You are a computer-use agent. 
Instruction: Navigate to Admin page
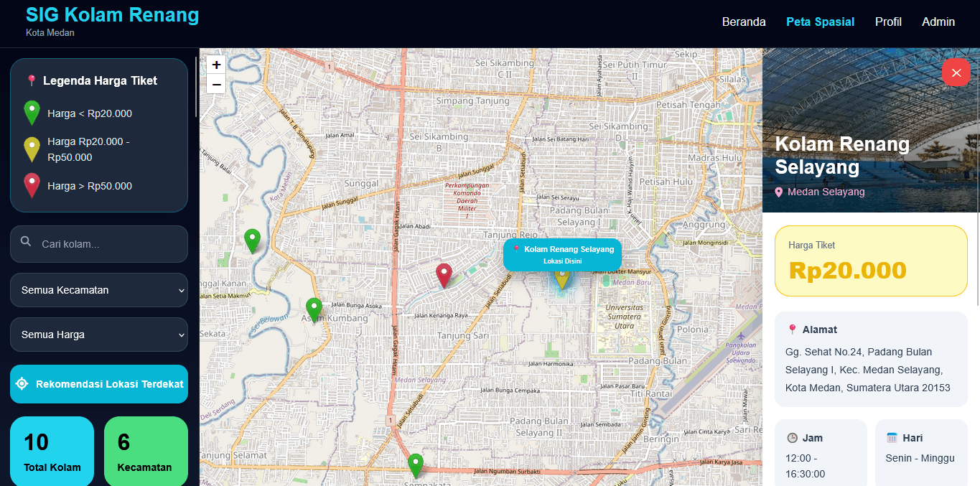coord(938,22)
